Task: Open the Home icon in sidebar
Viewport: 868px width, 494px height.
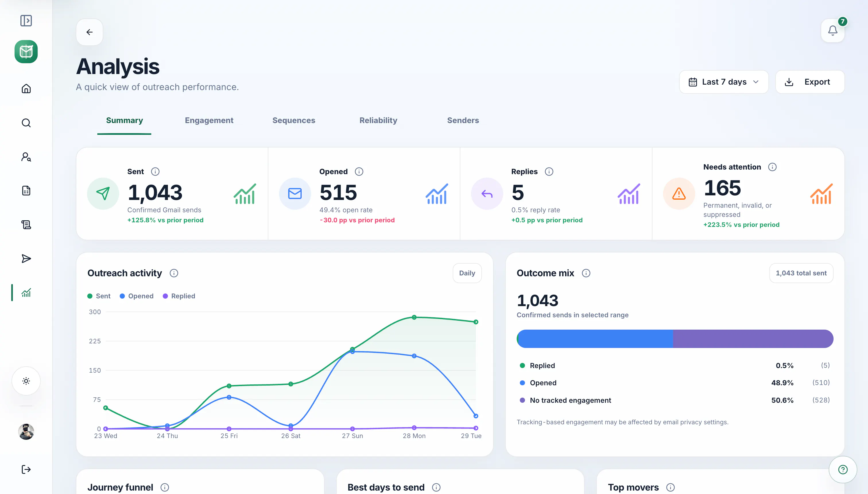Action: point(26,89)
